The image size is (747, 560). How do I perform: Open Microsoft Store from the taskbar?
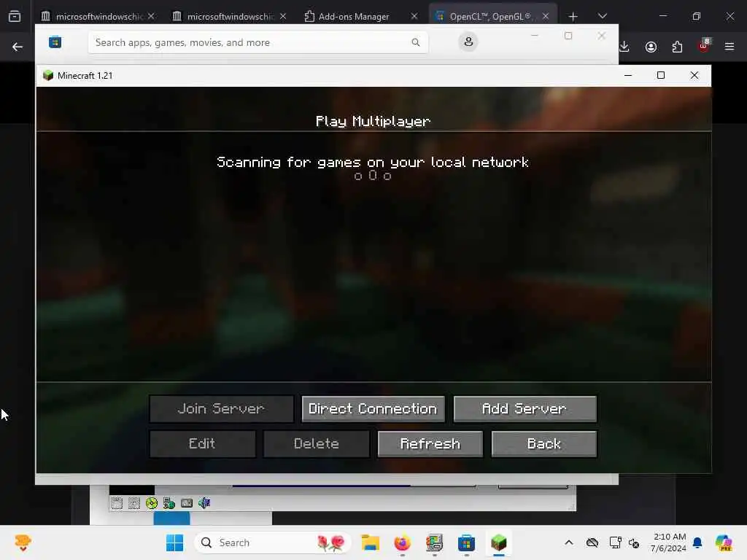coord(466,542)
